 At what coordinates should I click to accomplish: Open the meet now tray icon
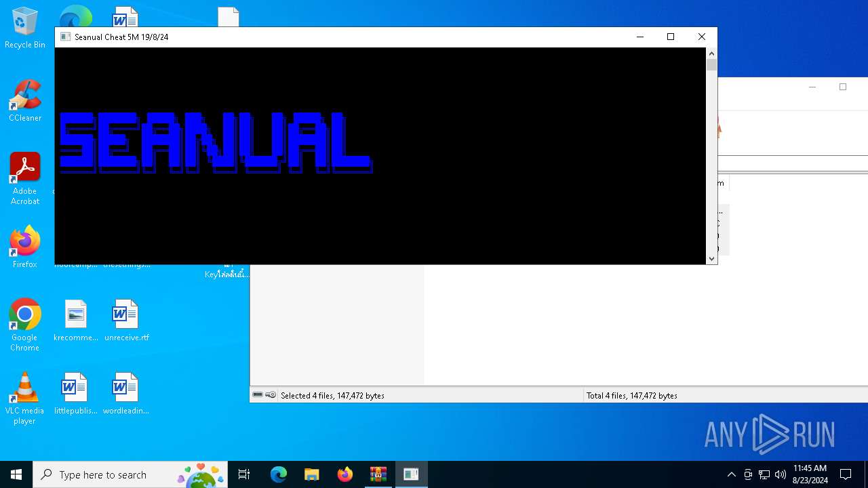tap(748, 474)
